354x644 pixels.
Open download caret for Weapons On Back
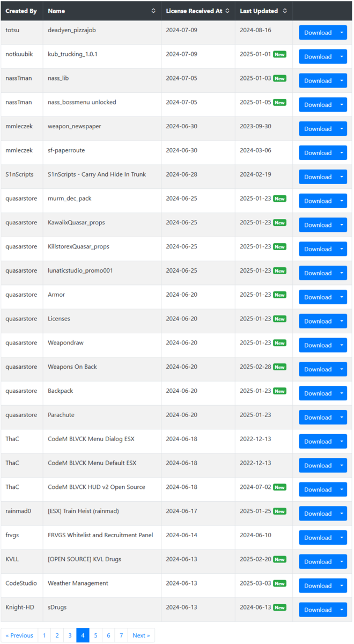click(x=342, y=369)
